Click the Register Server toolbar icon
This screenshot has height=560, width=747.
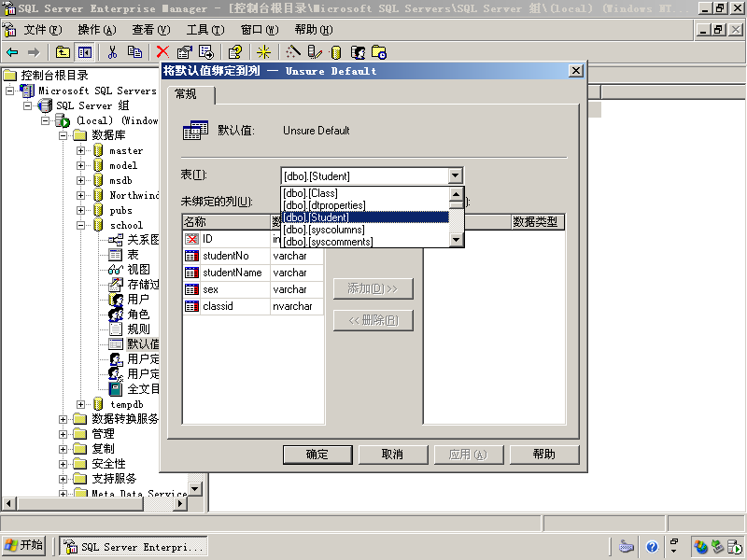coord(315,52)
